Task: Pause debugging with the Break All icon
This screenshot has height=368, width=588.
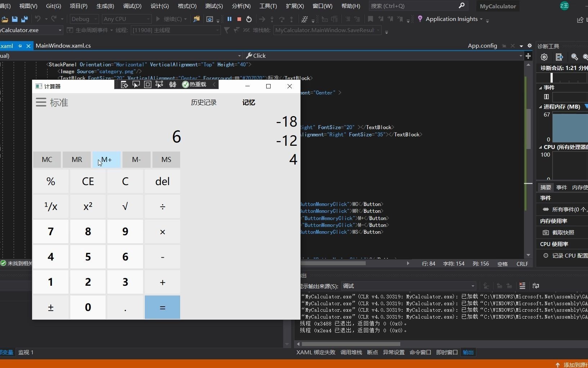Action: (229, 19)
